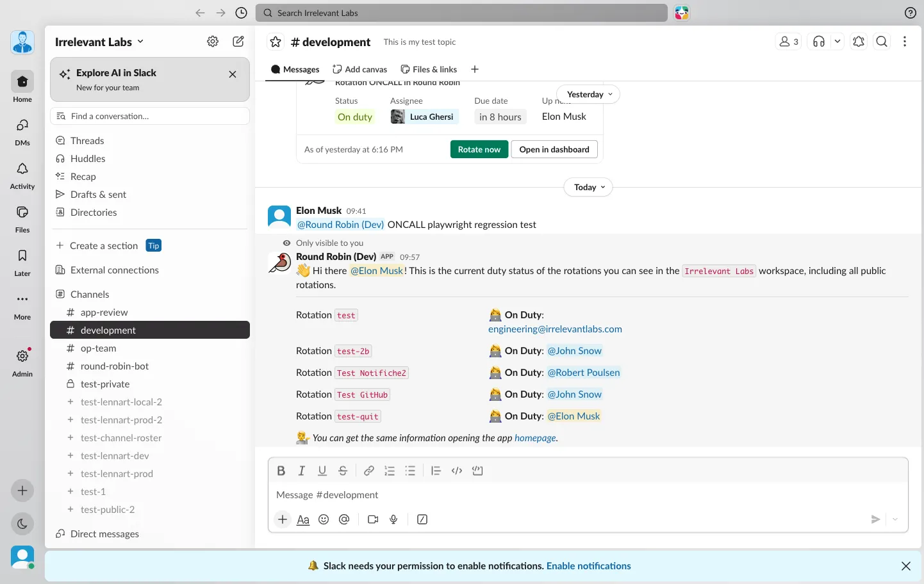
Task: Insert inline code formatting
Action: 457,471
